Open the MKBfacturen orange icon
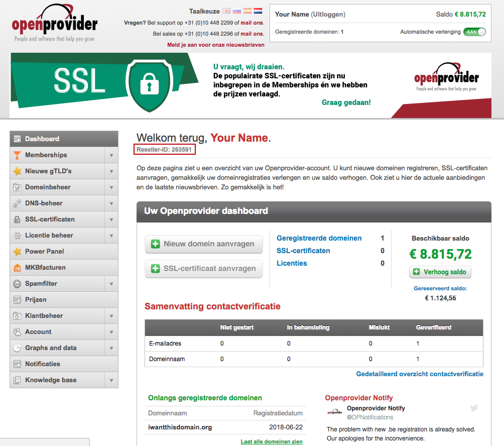 (x=17, y=268)
